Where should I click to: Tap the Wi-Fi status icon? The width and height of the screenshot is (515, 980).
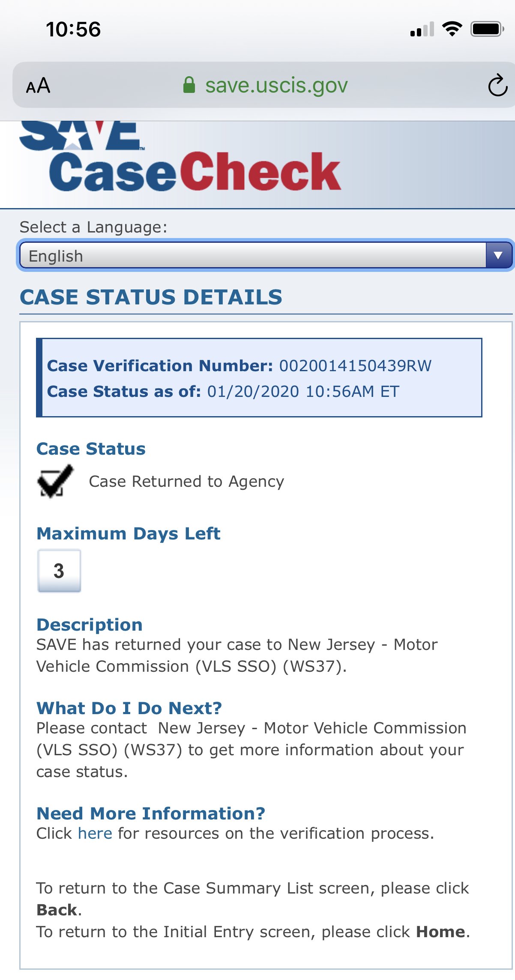452,29
